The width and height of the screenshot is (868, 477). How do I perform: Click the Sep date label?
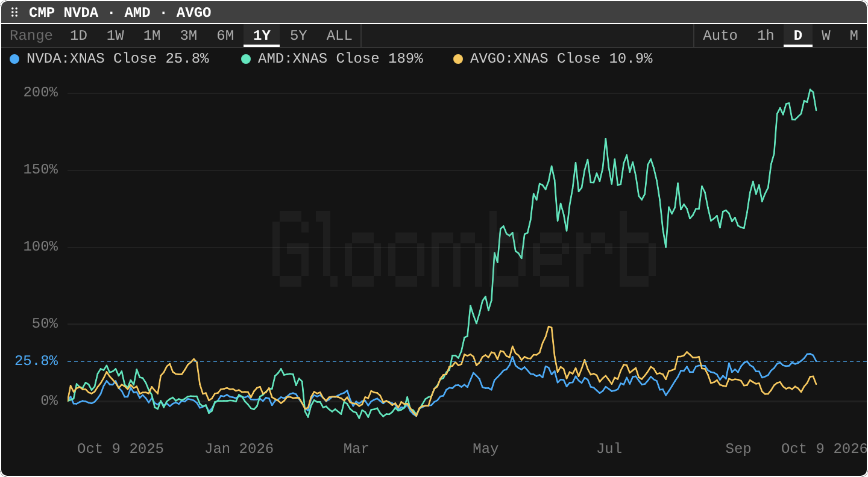pos(738,449)
